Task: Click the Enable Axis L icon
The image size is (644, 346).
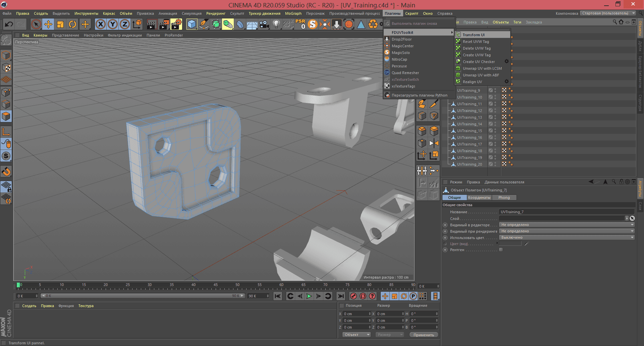Action: [6, 132]
